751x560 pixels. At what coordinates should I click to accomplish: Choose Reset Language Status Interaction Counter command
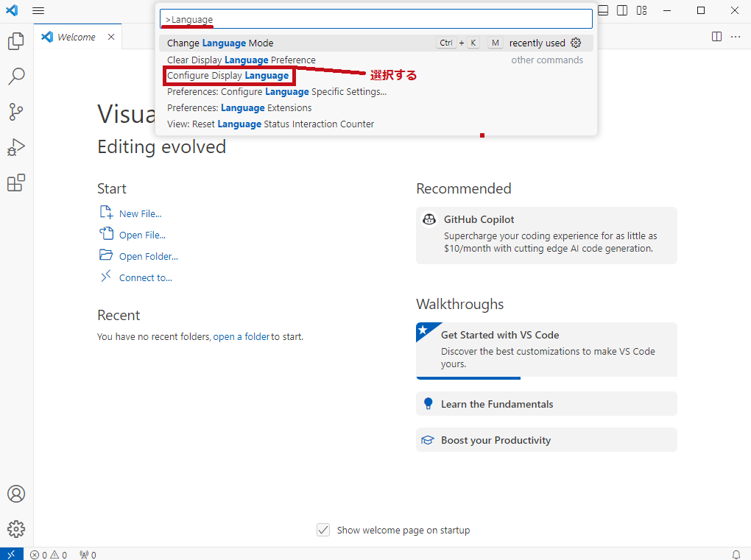tap(376, 124)
